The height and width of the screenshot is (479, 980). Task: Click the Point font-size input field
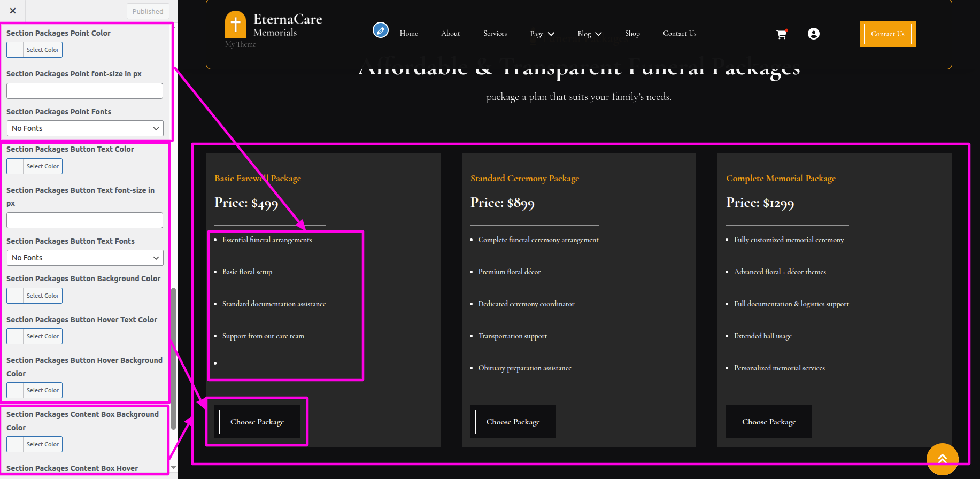pos(84,91)
